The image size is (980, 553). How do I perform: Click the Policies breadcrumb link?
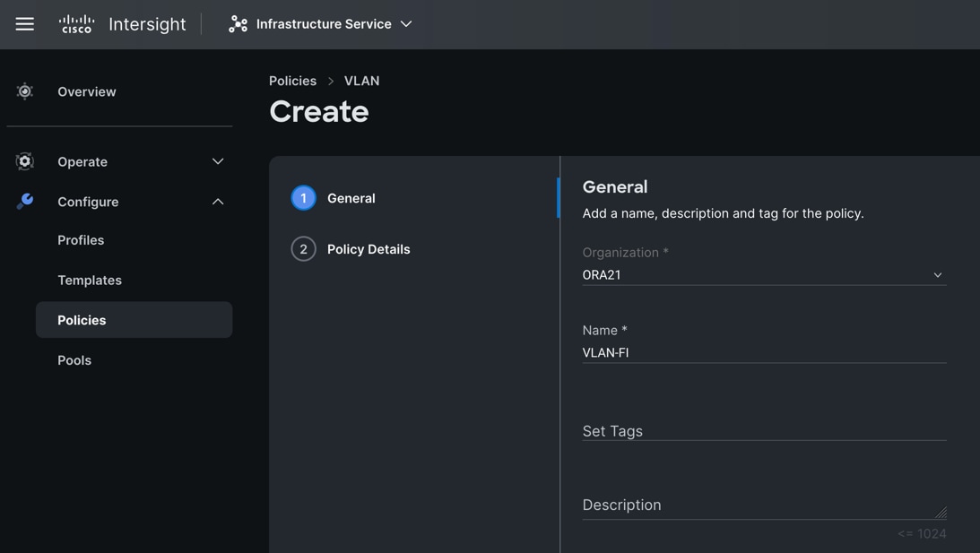tap(292, 81)
